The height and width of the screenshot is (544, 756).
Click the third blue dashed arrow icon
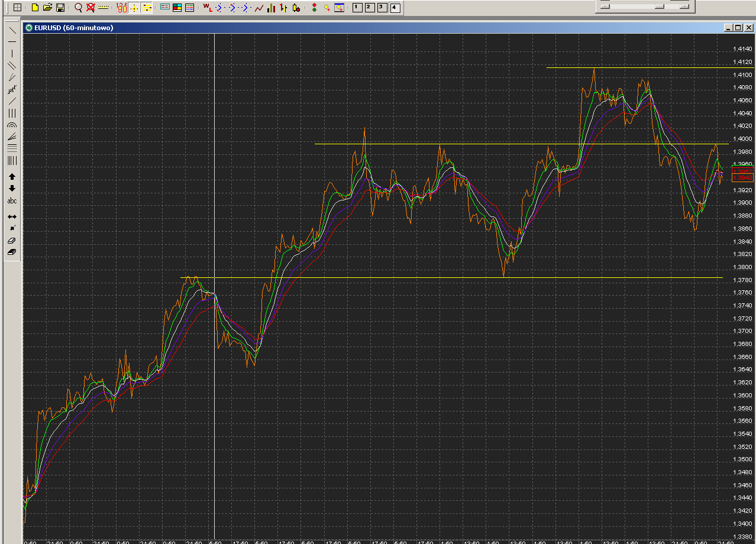245,8
